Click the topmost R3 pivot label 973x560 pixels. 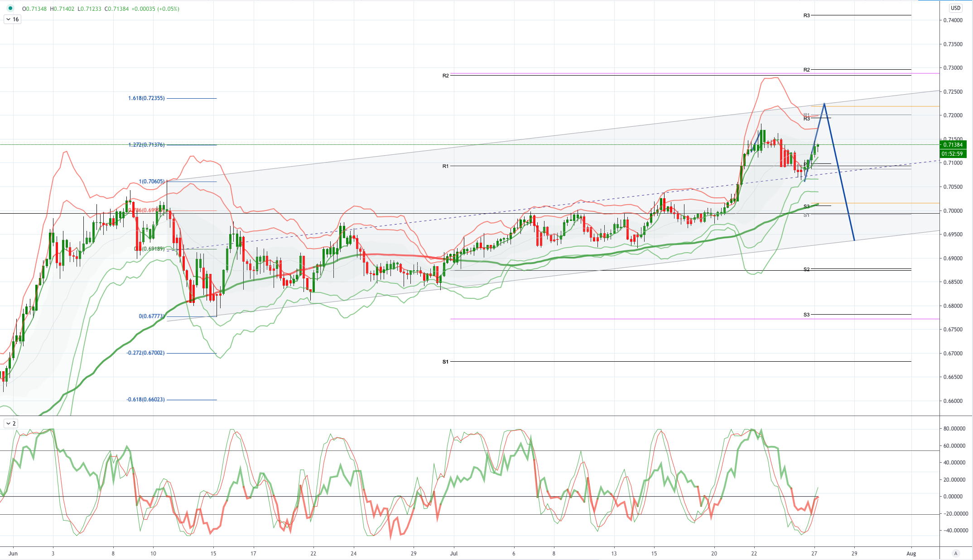click(x=807, y=15)
